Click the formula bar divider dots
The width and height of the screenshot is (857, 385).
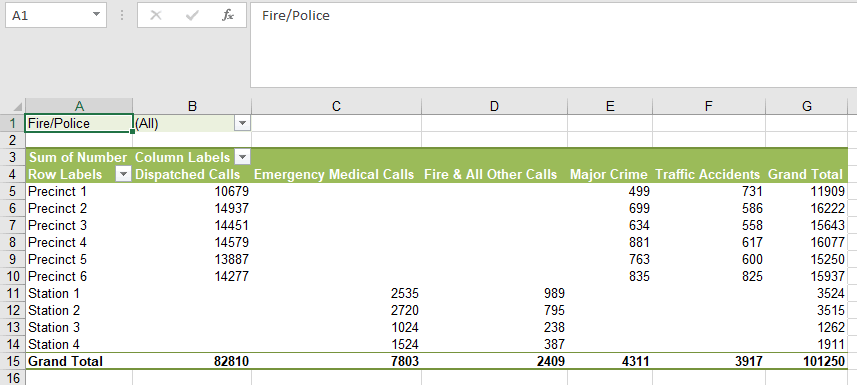pyautogui.click(x=122, y=15)
